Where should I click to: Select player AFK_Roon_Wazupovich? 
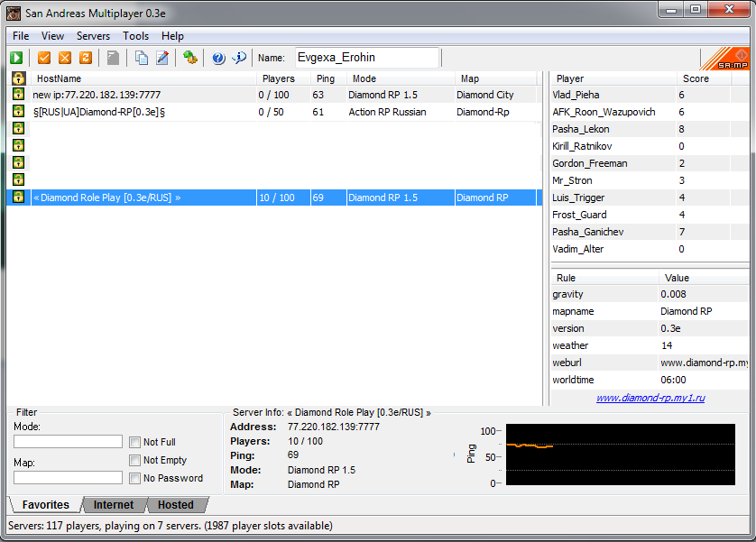click(x=650, y=112)
